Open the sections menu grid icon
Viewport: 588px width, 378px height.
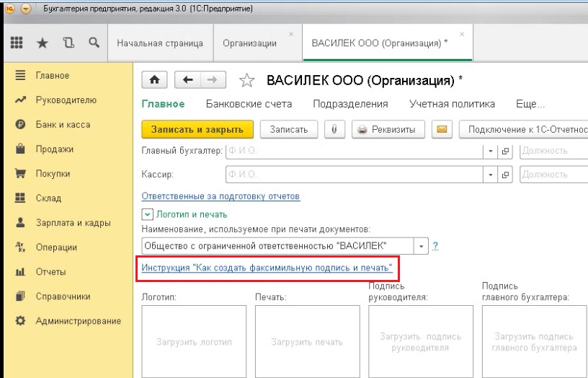click(17, 43)
